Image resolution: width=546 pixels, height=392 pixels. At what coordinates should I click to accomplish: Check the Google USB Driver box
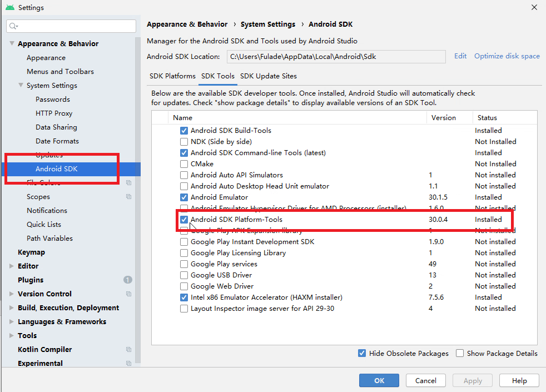184,275
